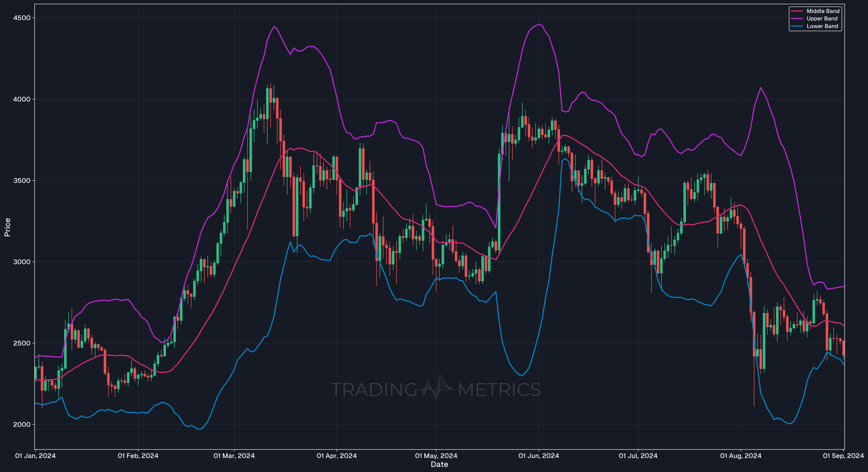
Task: Click the 01 May, 2024 date label
Action: pyautogui.click(x=436, y=456)
